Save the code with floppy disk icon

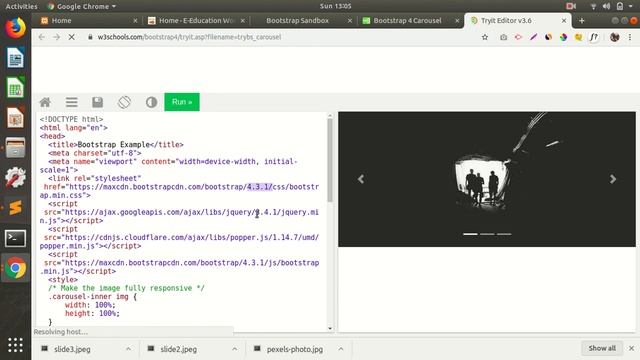coord(98,102)
